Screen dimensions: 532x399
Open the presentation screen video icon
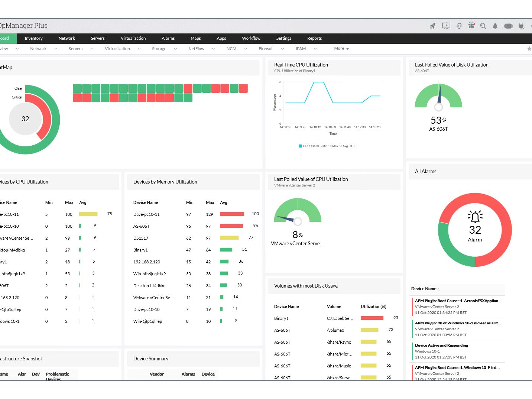tap(446, 26)
